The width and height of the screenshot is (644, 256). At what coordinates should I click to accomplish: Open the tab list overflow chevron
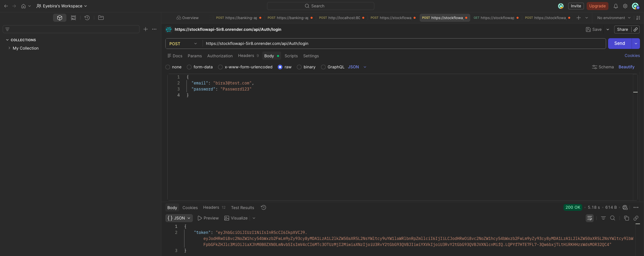587,18
